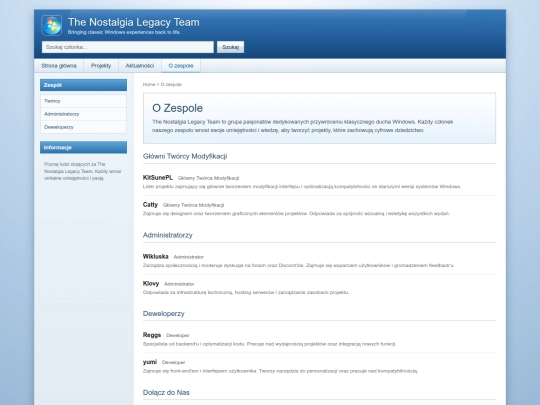
Task: Click the Administrator role label beside Klovy
Action: (x=179, y=284)
